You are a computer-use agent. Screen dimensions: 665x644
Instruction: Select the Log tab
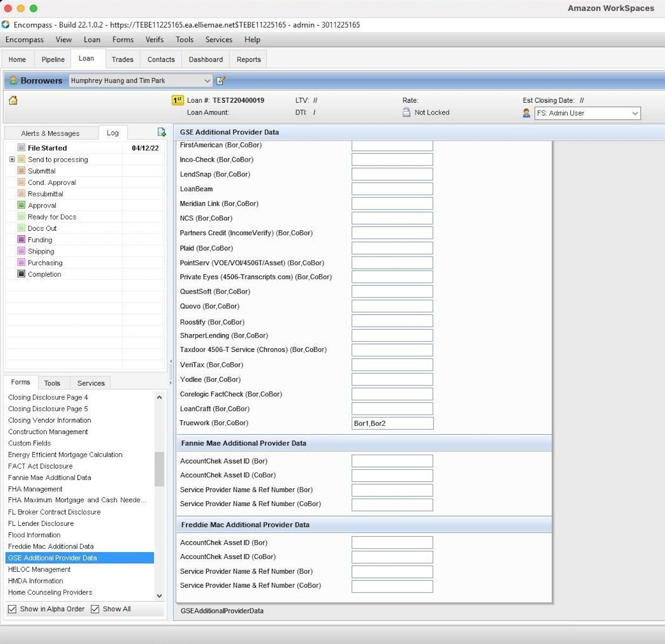113,133
